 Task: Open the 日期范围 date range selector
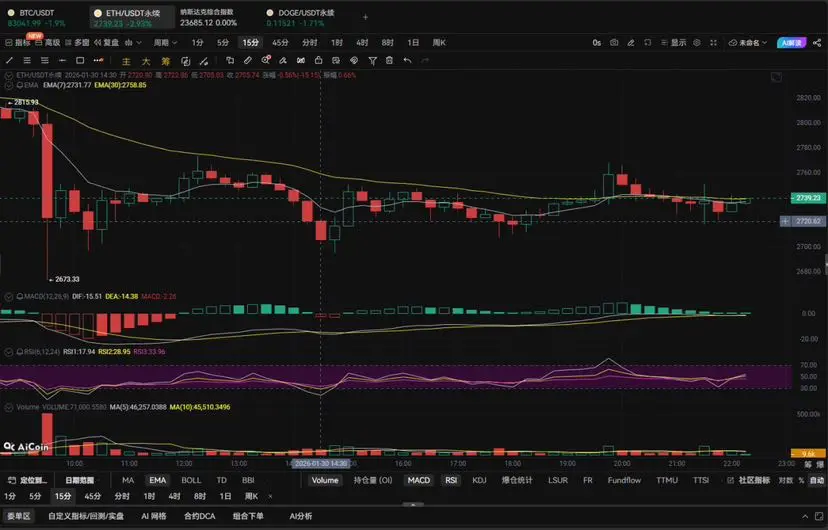[80, 480]
